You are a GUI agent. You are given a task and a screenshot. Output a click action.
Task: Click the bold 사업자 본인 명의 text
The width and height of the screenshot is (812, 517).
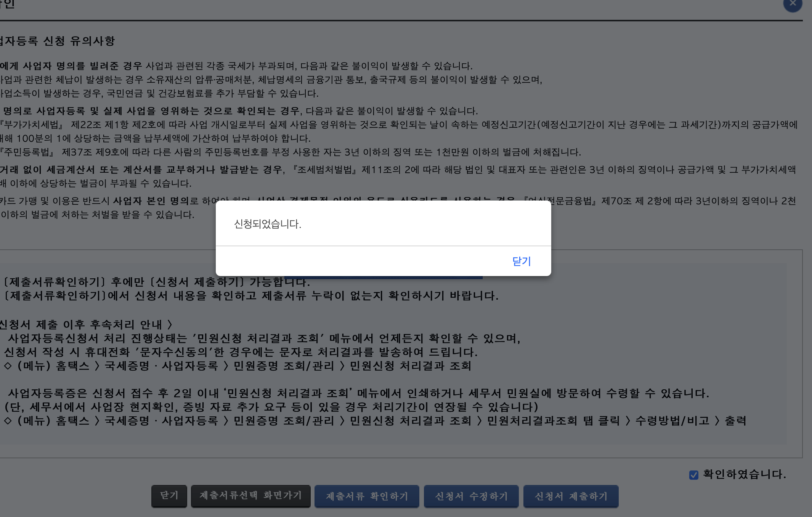151,201
